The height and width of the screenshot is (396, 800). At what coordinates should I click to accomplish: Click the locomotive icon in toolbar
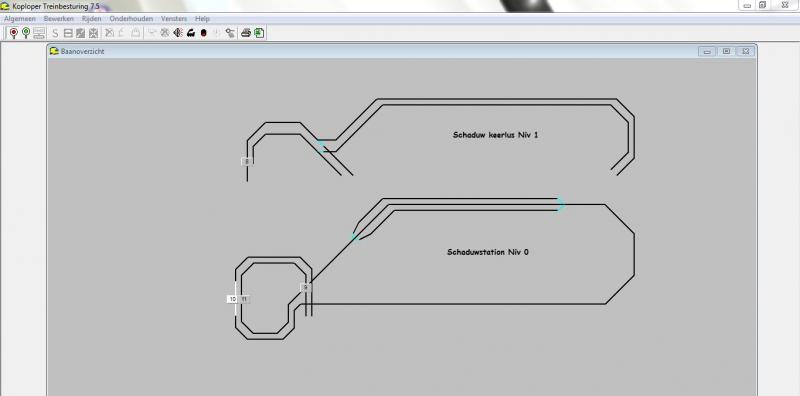[x=191, y=33]
